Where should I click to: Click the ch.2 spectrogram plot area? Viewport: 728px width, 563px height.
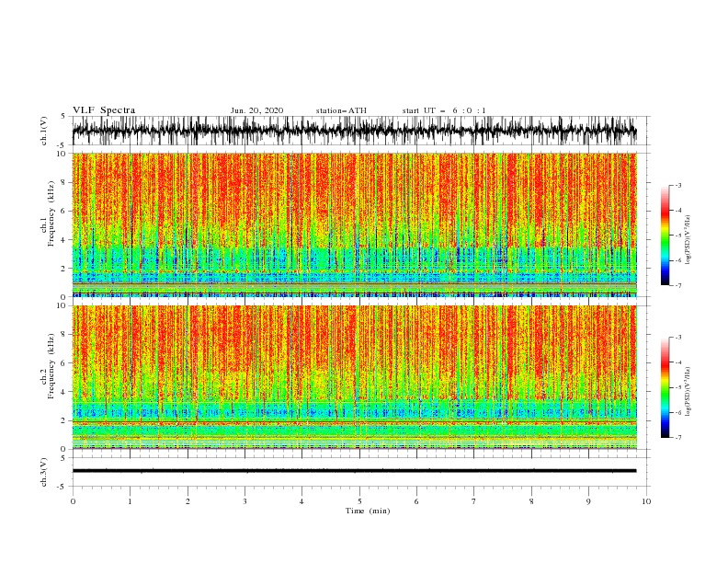(x=354, y=377)
